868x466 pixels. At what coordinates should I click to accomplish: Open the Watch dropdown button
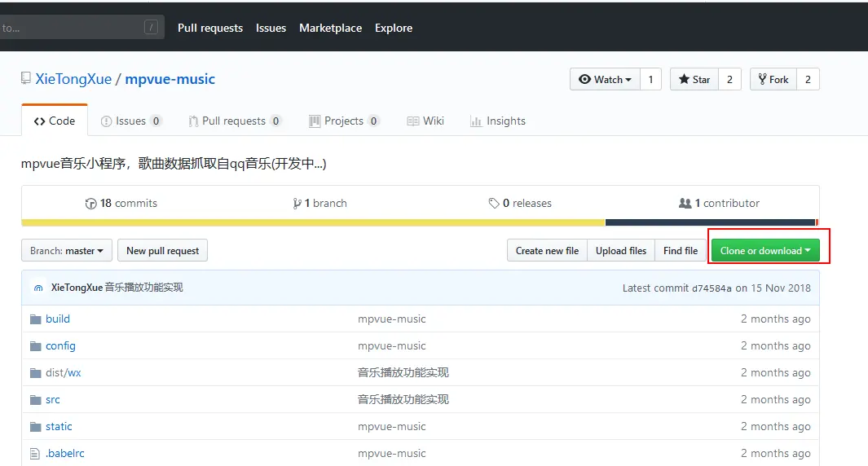click(x=605, y=79)
